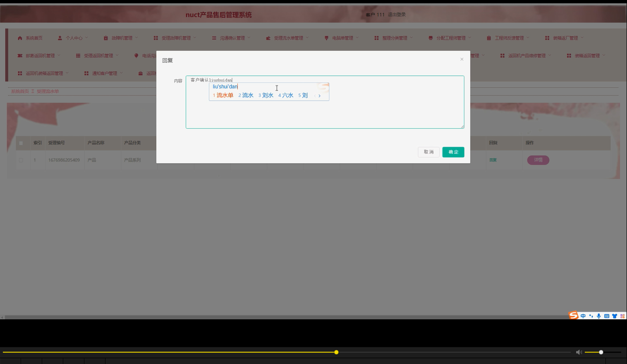This screenshot has height=364, width=627.
Task: Click the 操作 column header
Action: pyautogui.click(x=530, y=143)
